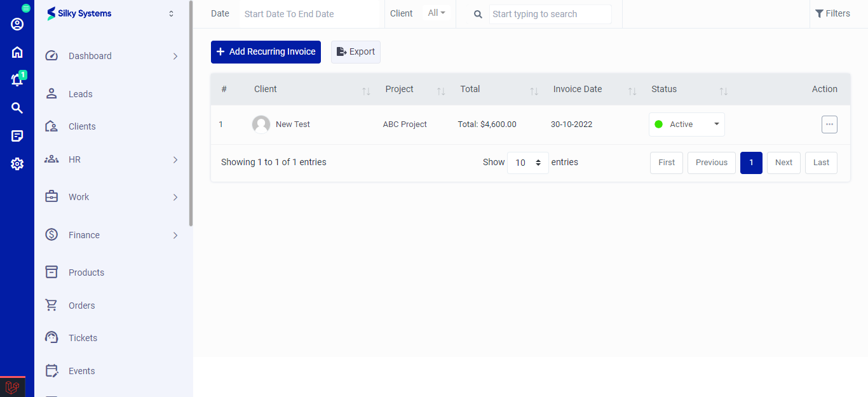Click Add Recurring Invoice button
Image resolution: width=868 pixels, height=397 pixels.
point(266,52)
